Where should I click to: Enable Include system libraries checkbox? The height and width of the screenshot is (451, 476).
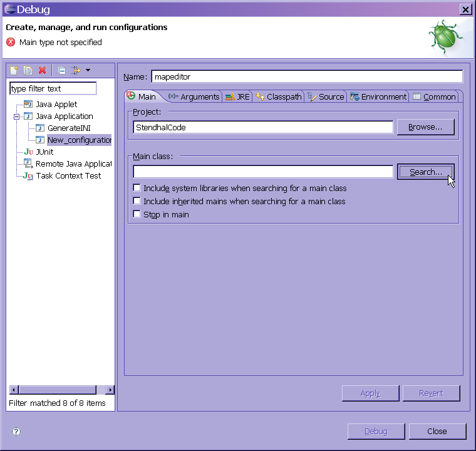pyautogui.click(x=137, y=188)
